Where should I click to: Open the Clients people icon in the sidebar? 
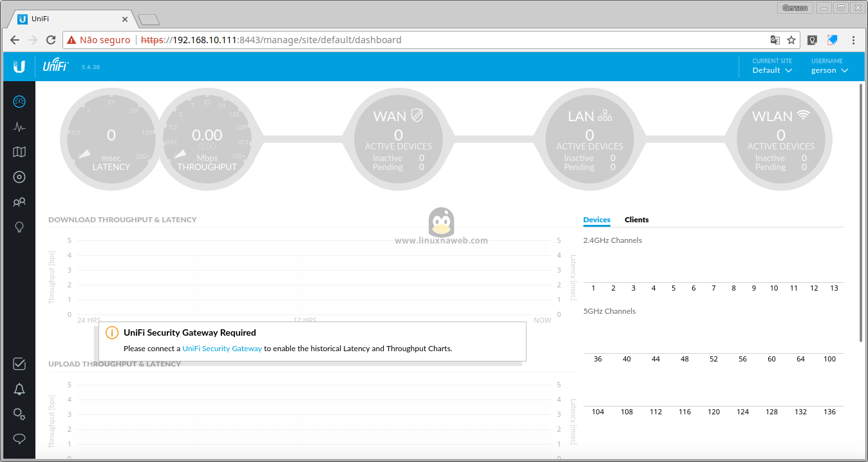click(19, 202)
